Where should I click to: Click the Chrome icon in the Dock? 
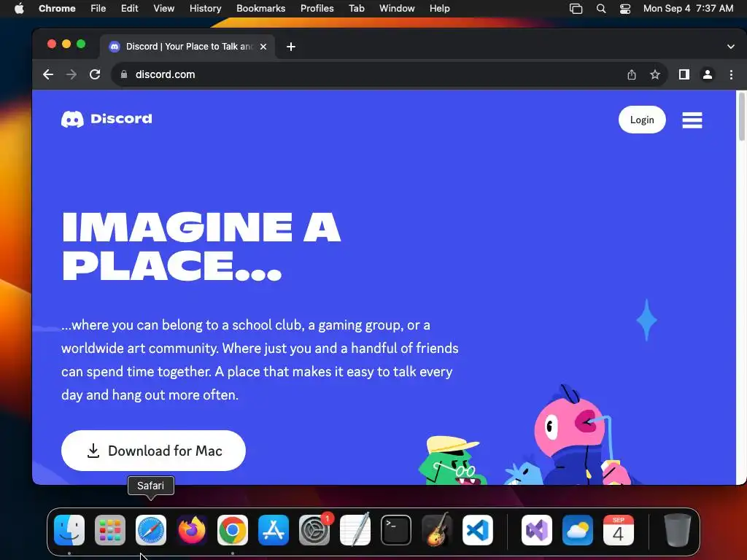click(x=233, y=530)
